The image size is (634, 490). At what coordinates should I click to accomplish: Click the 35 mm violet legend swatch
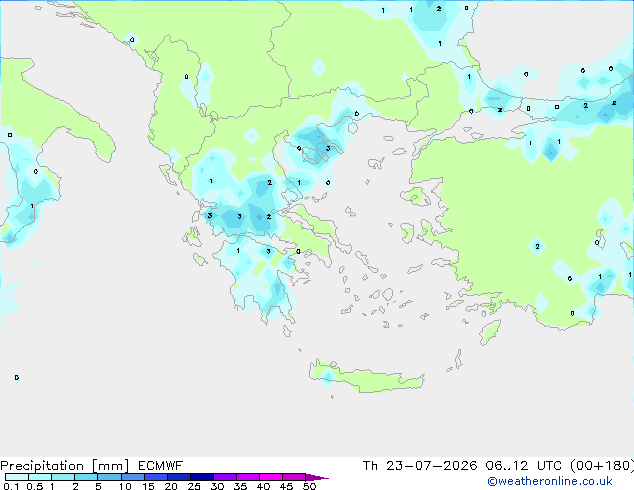(x=247, y=477)
